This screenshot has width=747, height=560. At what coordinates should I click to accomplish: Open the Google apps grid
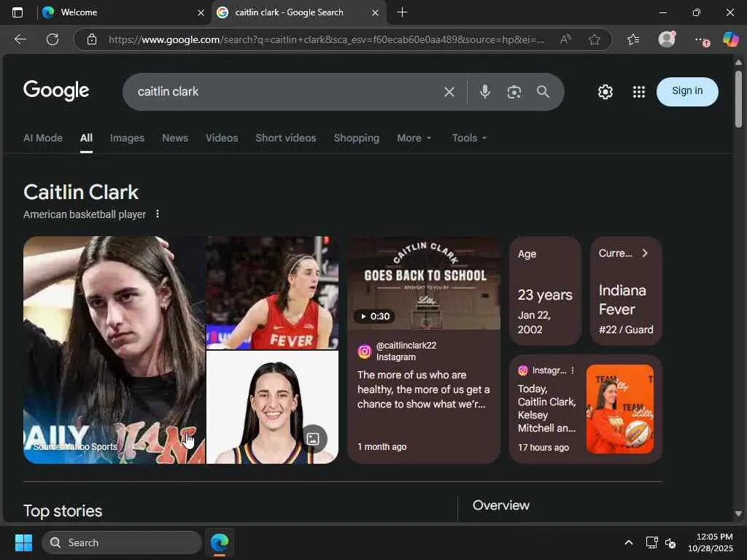click(639, 91)
